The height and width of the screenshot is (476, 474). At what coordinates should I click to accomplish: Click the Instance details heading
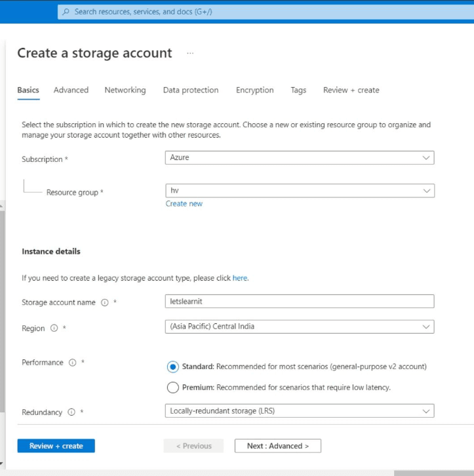tap(51, 251)
